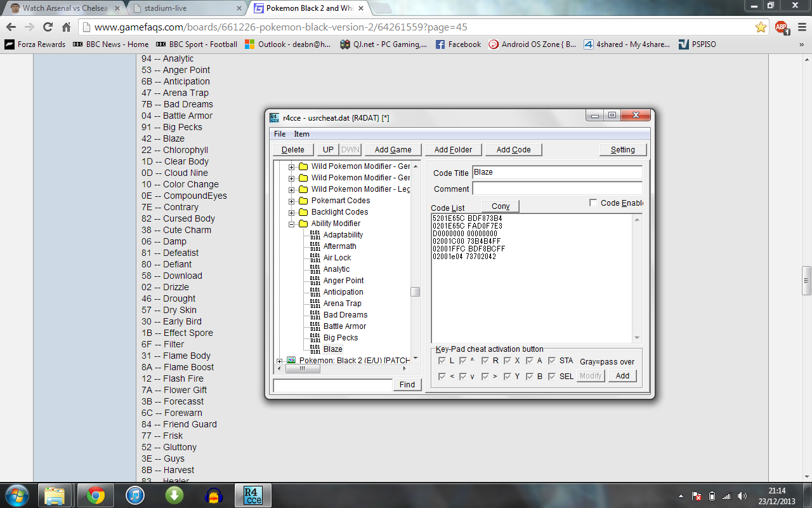
Task: Toggle the STA key checkbox
Action: click(x=551, y=361)
